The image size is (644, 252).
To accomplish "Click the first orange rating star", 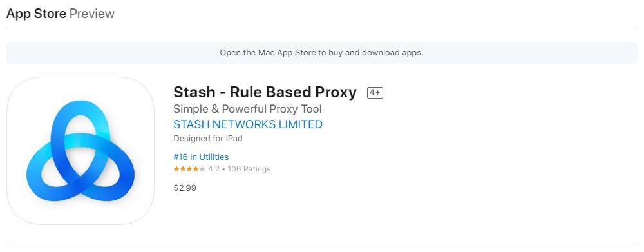I will pyautogui.click(x=176, y=169).
